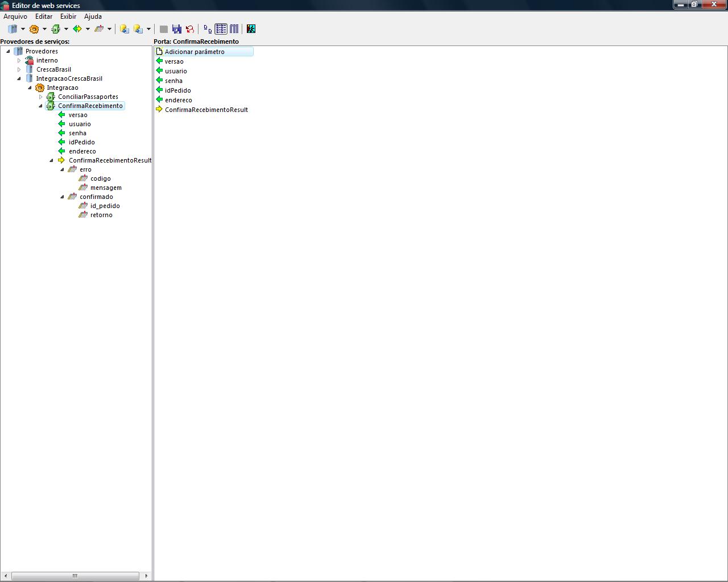The image size is (728, 582).
Task: Toggle the list view button
Action: pos(221,29)
